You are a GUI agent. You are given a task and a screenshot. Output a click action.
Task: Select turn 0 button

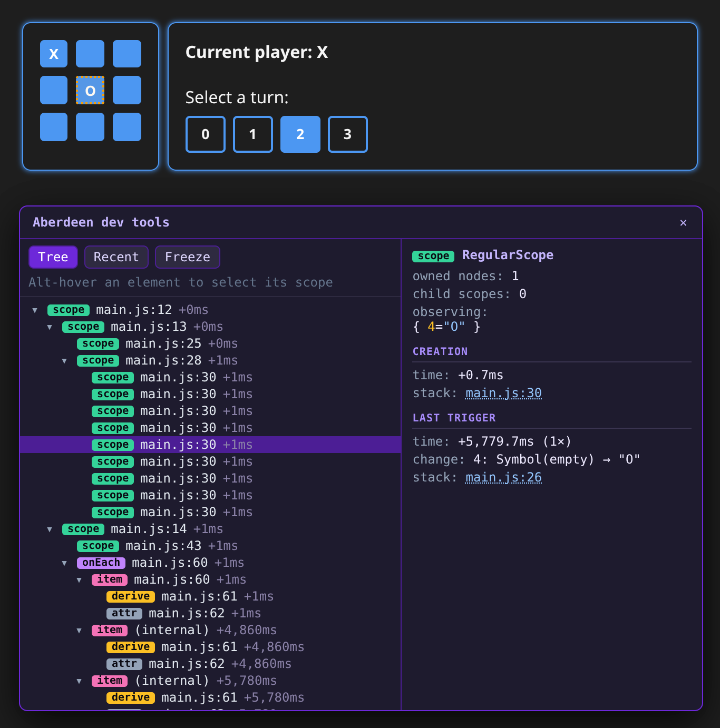[206, 134]
